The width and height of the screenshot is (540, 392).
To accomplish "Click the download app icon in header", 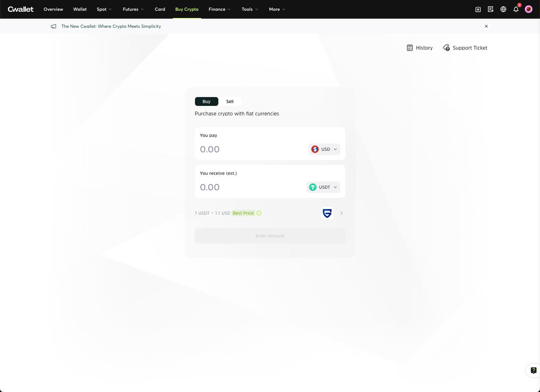I will click(x=478, y=9).
